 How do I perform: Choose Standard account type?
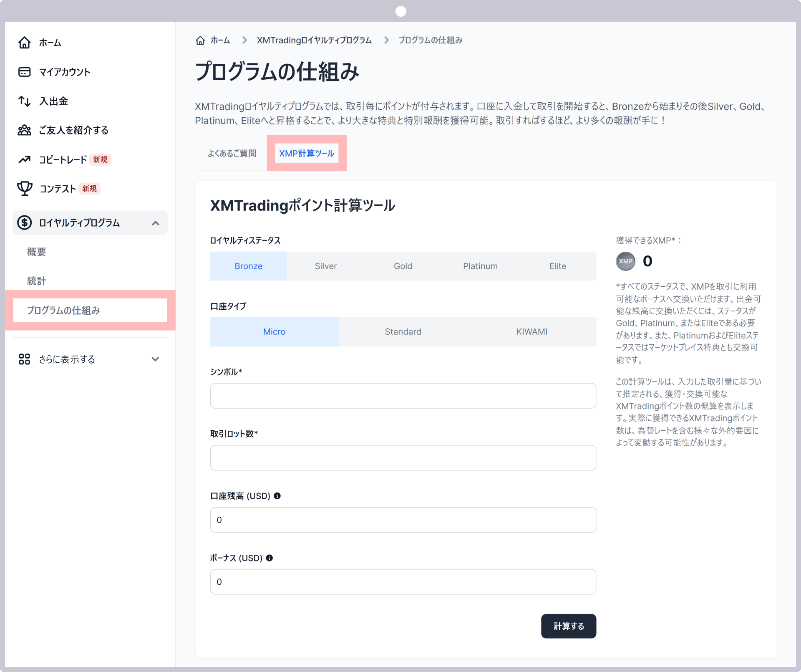point(403,331)
